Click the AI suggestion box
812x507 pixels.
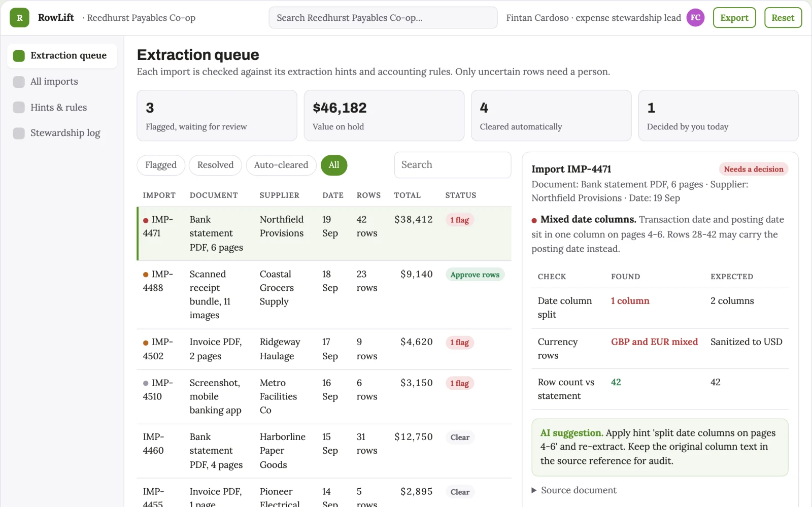point(660,447)
